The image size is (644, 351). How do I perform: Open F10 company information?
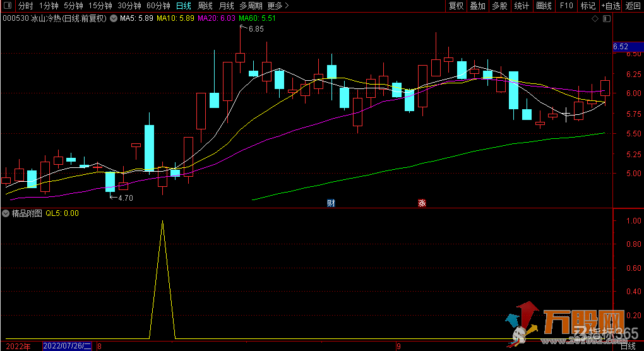click(566, 6)
